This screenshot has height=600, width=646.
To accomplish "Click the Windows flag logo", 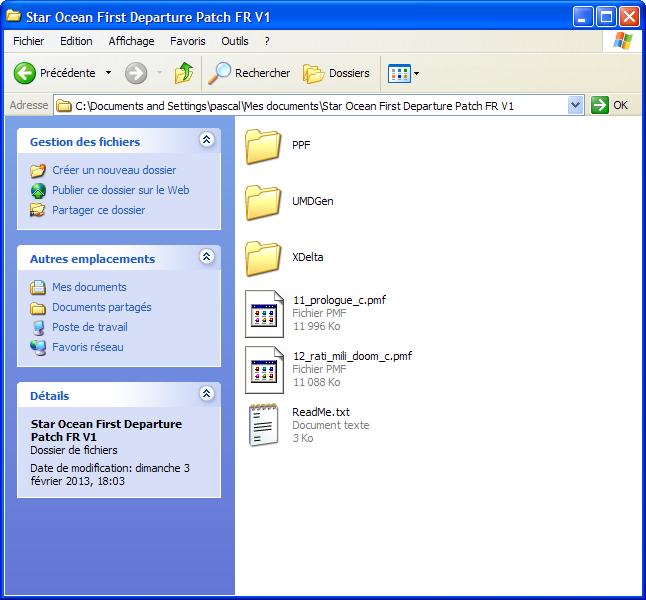I will click(x=622, y=41).
